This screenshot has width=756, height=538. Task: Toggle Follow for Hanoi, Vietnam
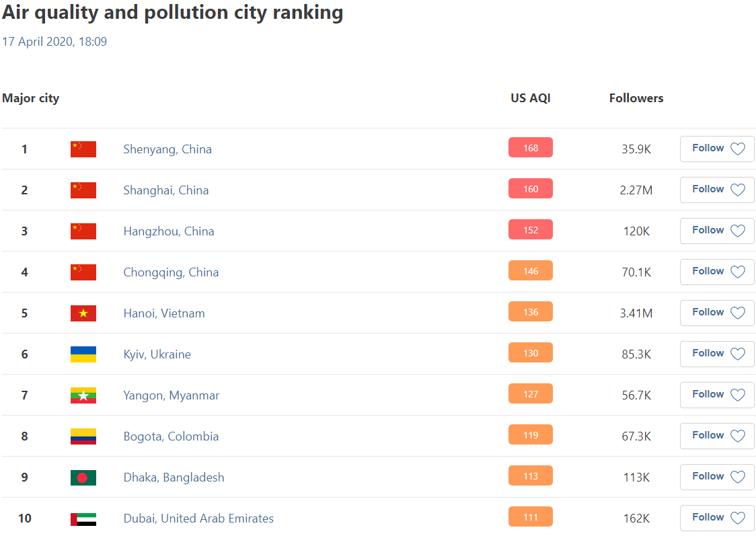pyautogui.click(x=717, y=313)
